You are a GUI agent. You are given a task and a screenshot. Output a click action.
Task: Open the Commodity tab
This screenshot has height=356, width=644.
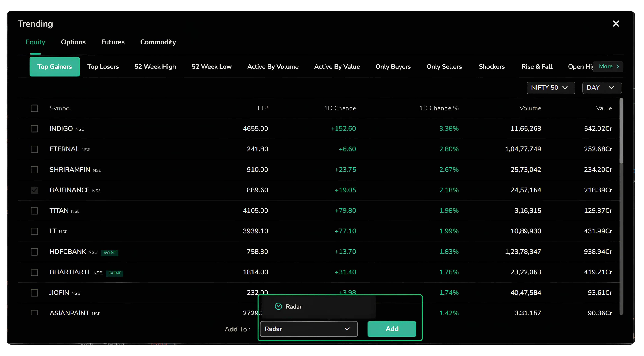pos(158,42)
